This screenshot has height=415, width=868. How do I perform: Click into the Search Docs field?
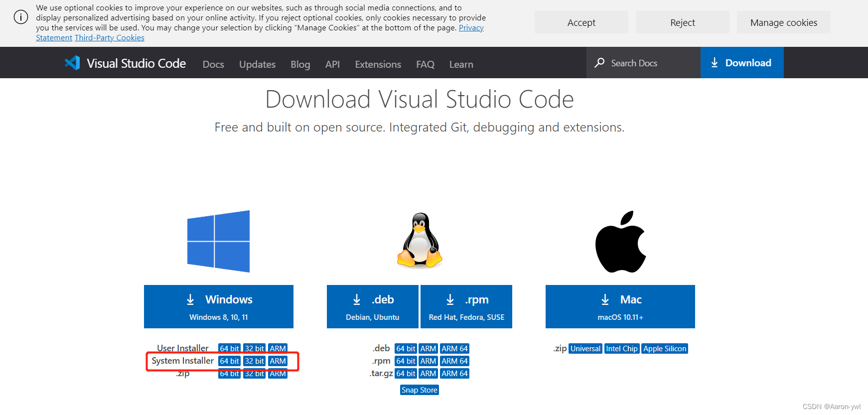(643, 63)
